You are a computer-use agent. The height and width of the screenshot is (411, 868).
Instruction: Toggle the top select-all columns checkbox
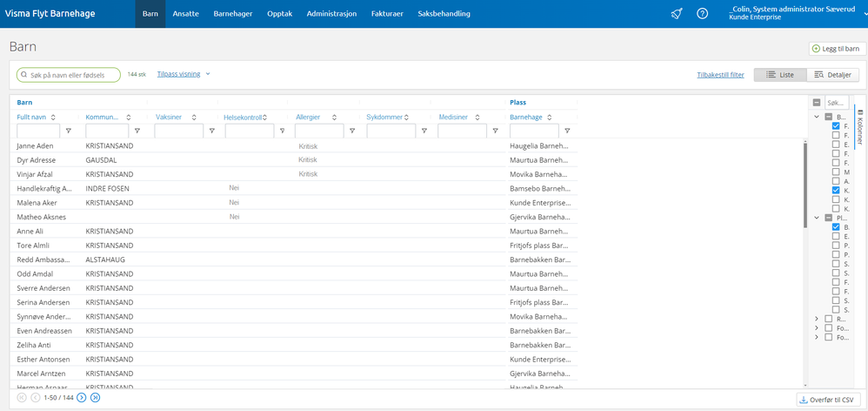[x=817, y=102]
